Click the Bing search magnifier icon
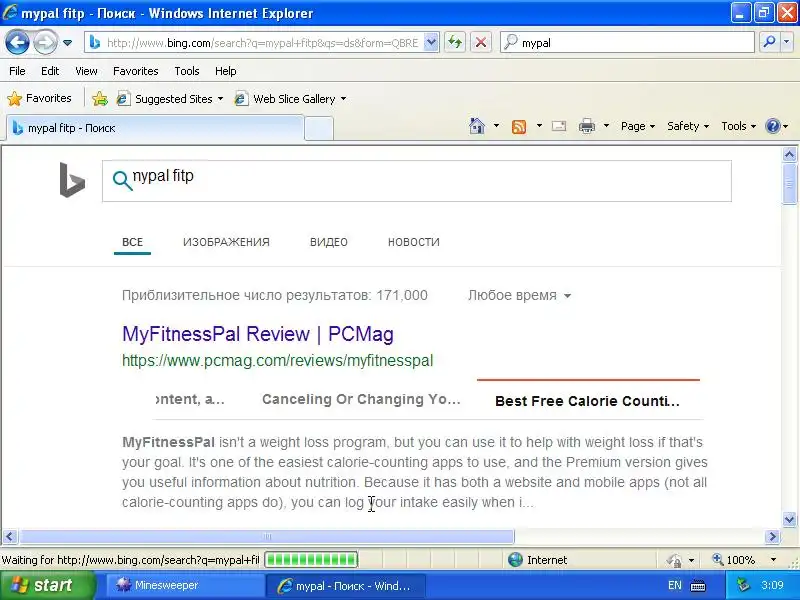Image resolution: width=800 pixels, height=600 pixels. tap(122, 180)
